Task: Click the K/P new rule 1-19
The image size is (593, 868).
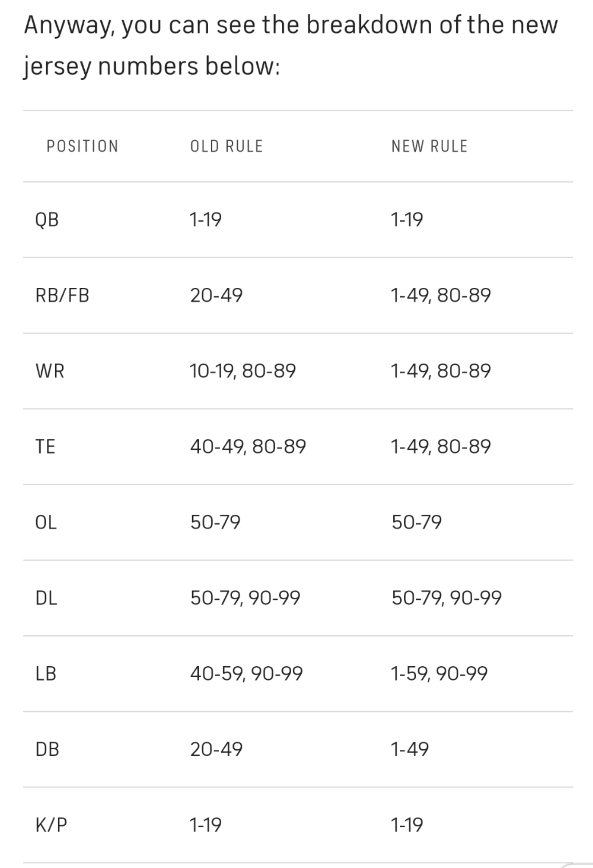Action: coord(407,825)
